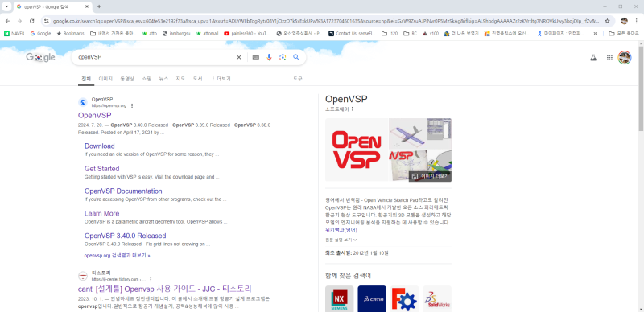The width and height of the screenshot is (644, 312).
Task: Switch to the 동영상 tab
Action: point(127,79)
